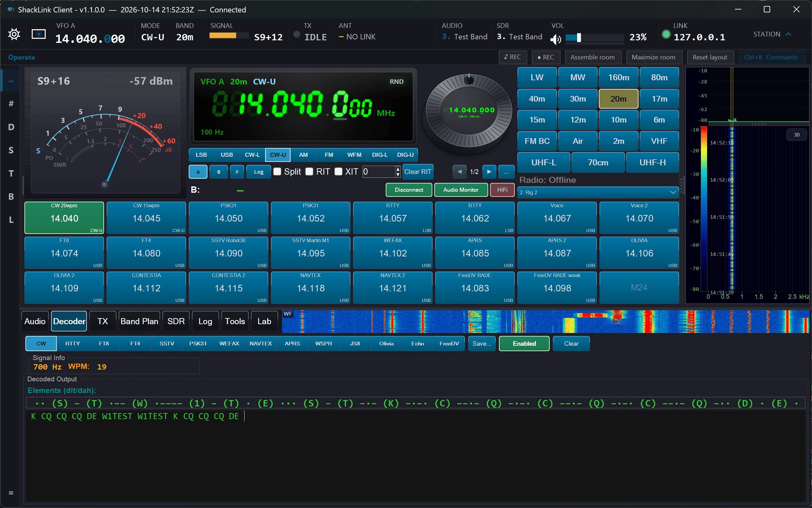Click the music note REC button

point(513,57)
